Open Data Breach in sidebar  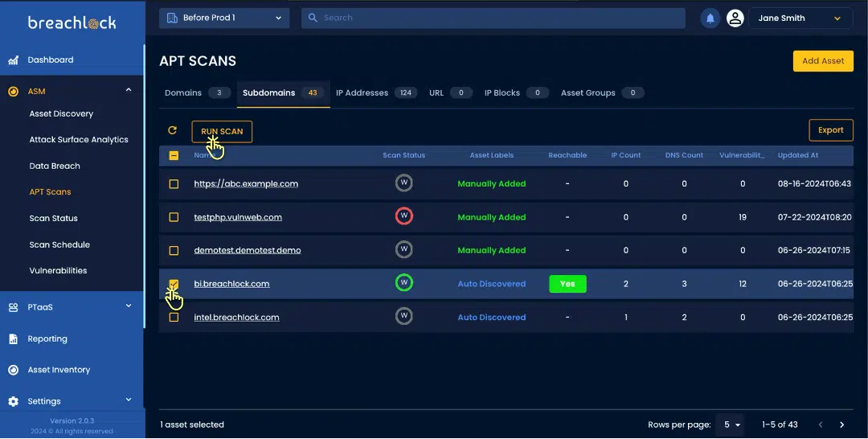55,166
